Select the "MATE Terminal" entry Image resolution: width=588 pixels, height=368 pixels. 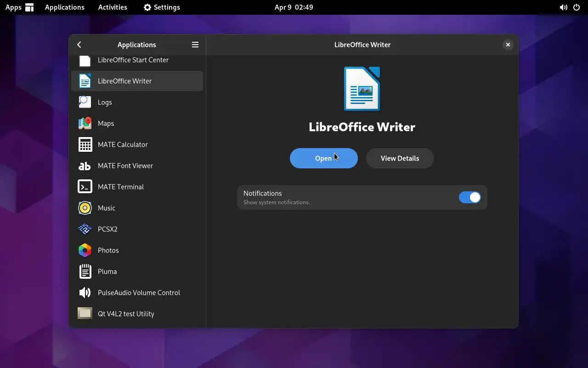pos(137,187)
